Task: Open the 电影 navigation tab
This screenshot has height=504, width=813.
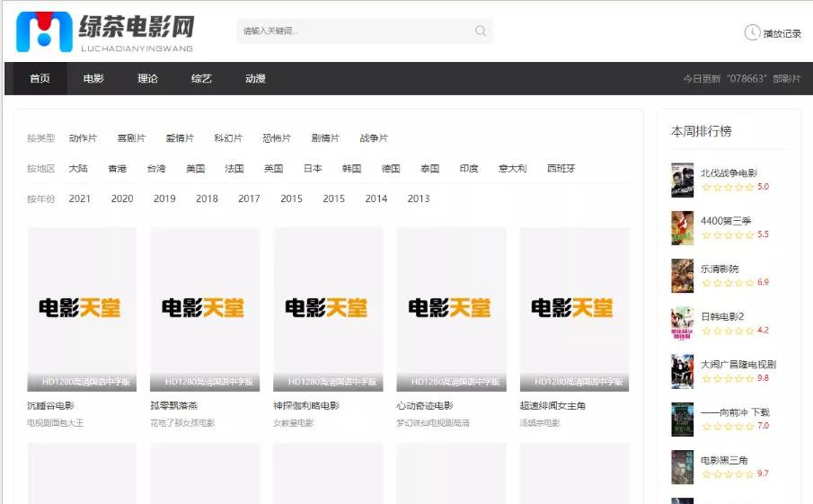Action: click(x=93, y=78)
